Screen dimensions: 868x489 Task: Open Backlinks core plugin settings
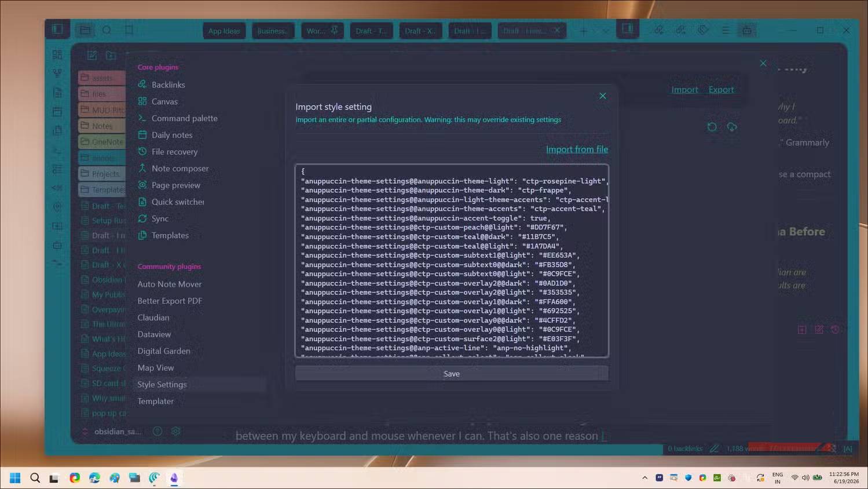click(168, 85)
